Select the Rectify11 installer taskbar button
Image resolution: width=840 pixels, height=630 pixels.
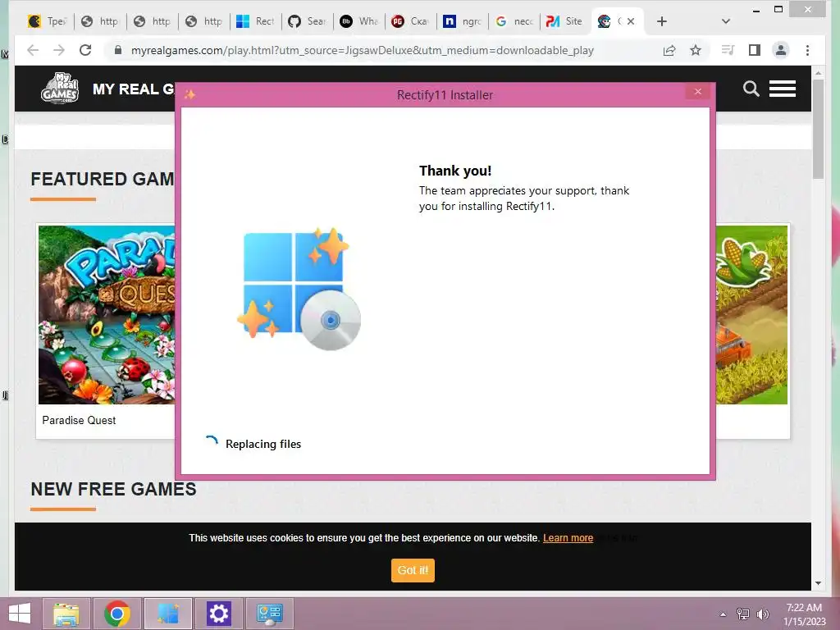click(167, 614)
